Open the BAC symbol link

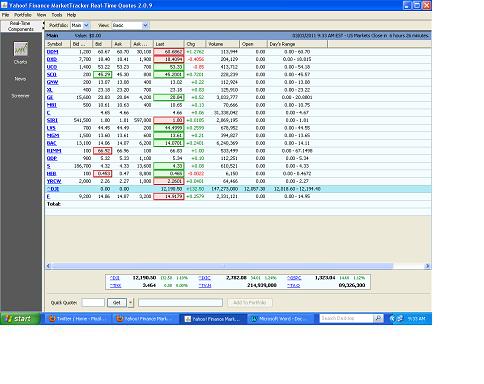click(x=52, y=143)
